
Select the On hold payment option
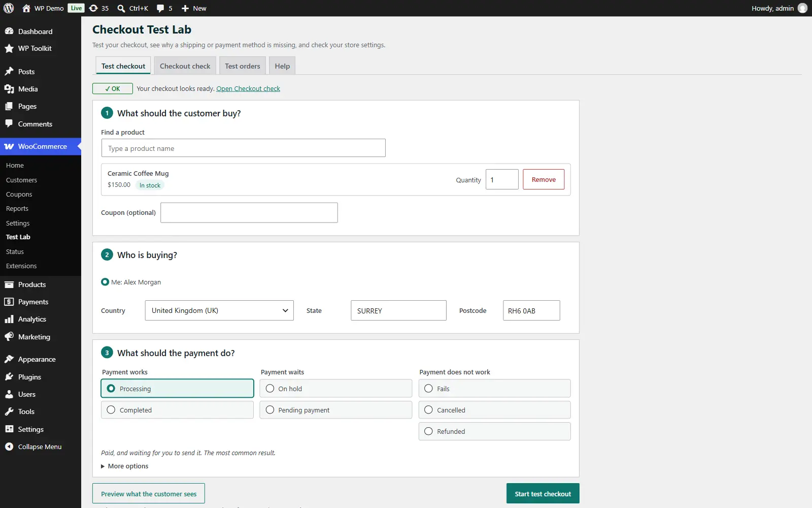pyautogui.click(x=336, y=389)
